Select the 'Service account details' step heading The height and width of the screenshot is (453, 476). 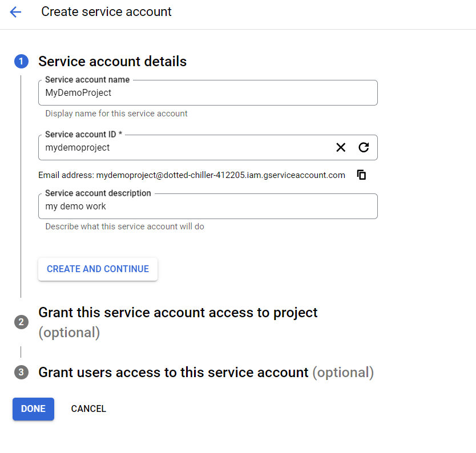pos(112,62)
